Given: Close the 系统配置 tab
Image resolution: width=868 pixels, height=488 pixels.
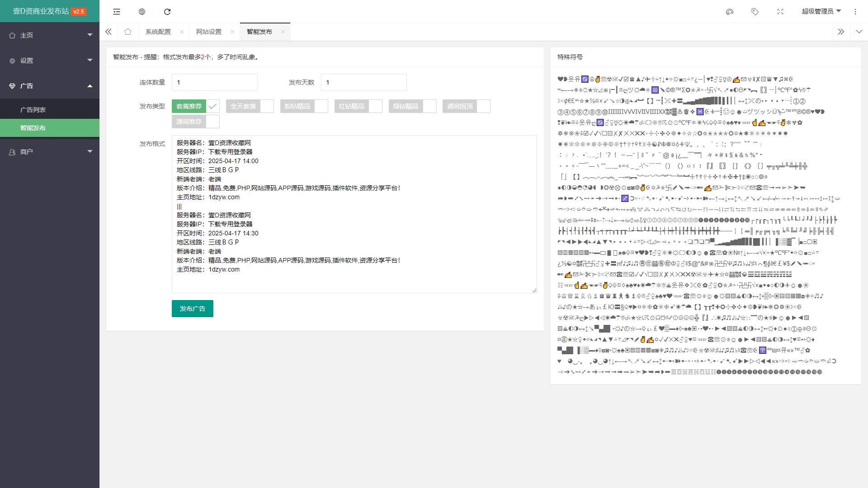Looking at the screenshot, I should coord(182,32).
